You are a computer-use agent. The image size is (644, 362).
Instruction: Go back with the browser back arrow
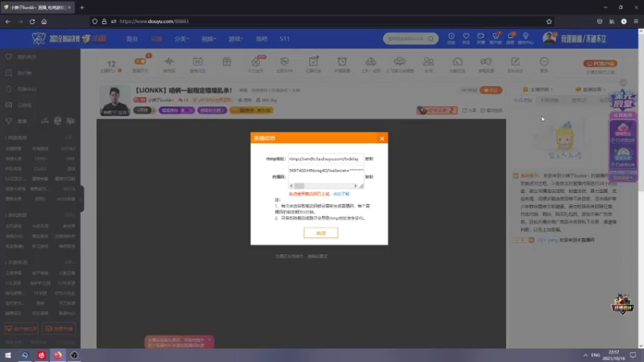pos(8,22)
